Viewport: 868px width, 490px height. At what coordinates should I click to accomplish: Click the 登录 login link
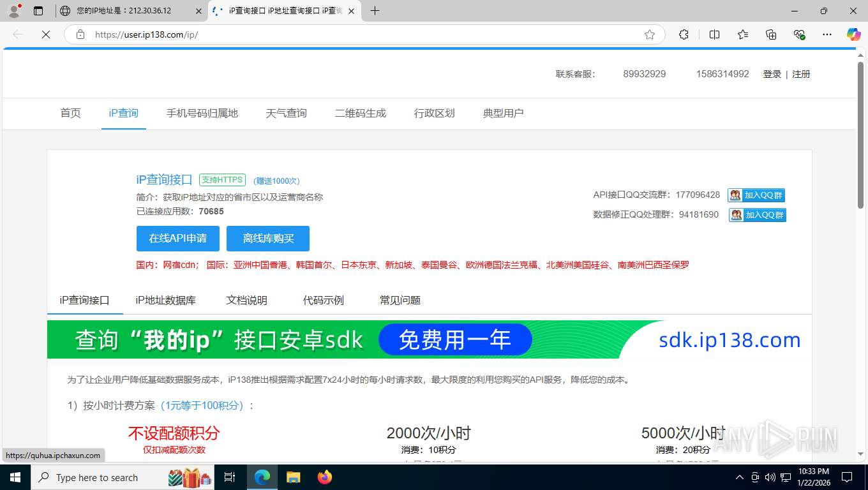(772, 74)
